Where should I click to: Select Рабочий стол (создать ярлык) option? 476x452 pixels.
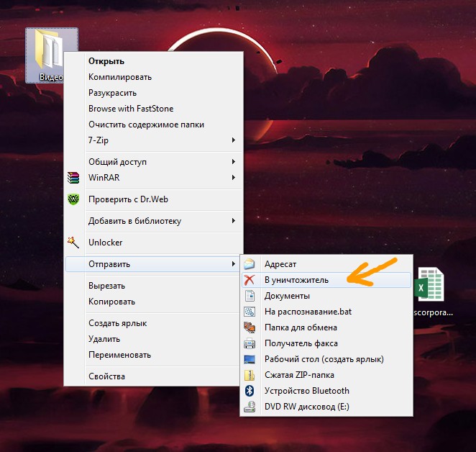[324, 359]
